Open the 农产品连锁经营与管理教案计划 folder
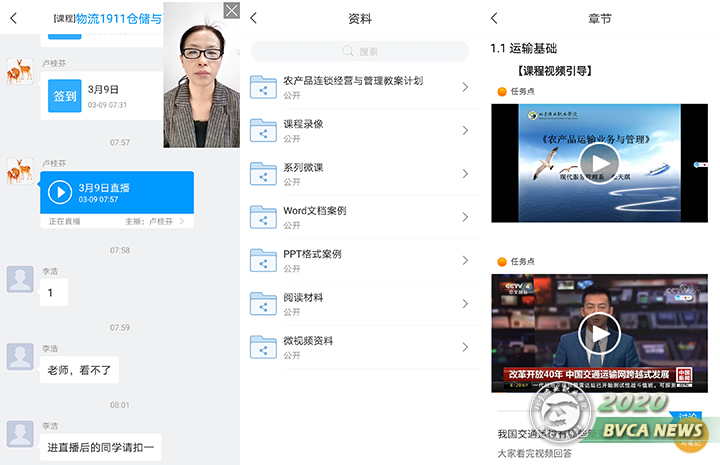 [x=353, y=87]
